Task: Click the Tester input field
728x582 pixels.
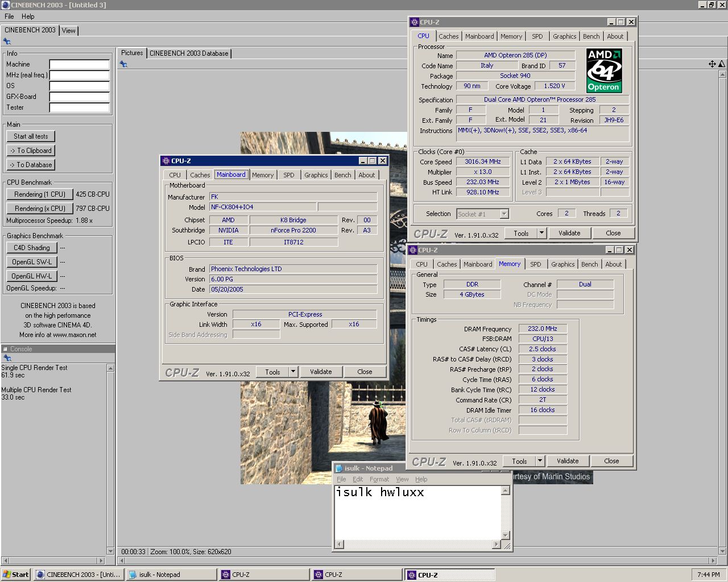Action: tap(79, 107)
